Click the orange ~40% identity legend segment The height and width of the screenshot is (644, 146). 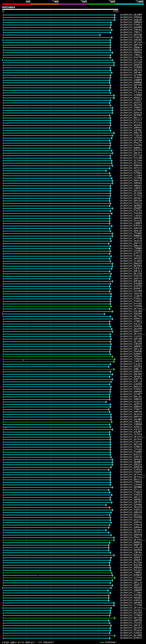[x=45, y=4]
